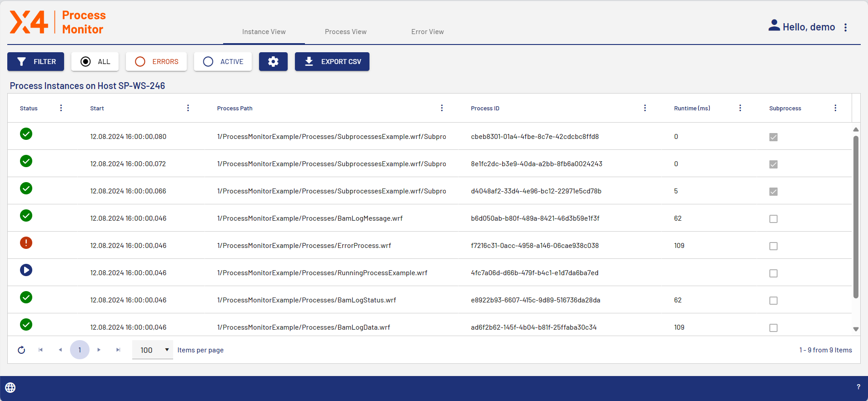The height and width of the screenshot is (401, 868).
Task: Toggle Subprocess checkbox for ErrorProcess.wrf row
Action: coord(773,246)
